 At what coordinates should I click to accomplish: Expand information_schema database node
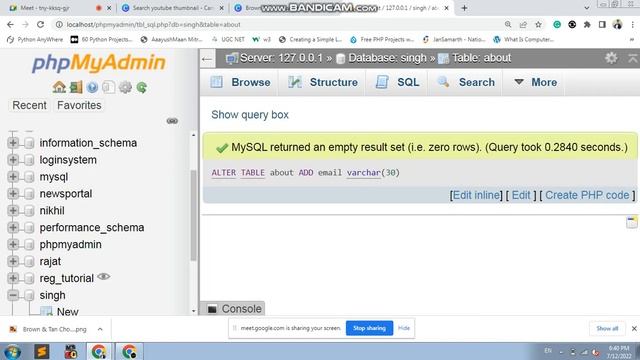(x=13, y=142)
